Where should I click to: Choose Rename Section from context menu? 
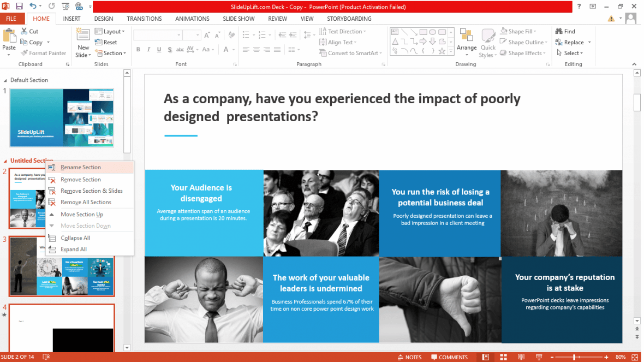[81, 167]
